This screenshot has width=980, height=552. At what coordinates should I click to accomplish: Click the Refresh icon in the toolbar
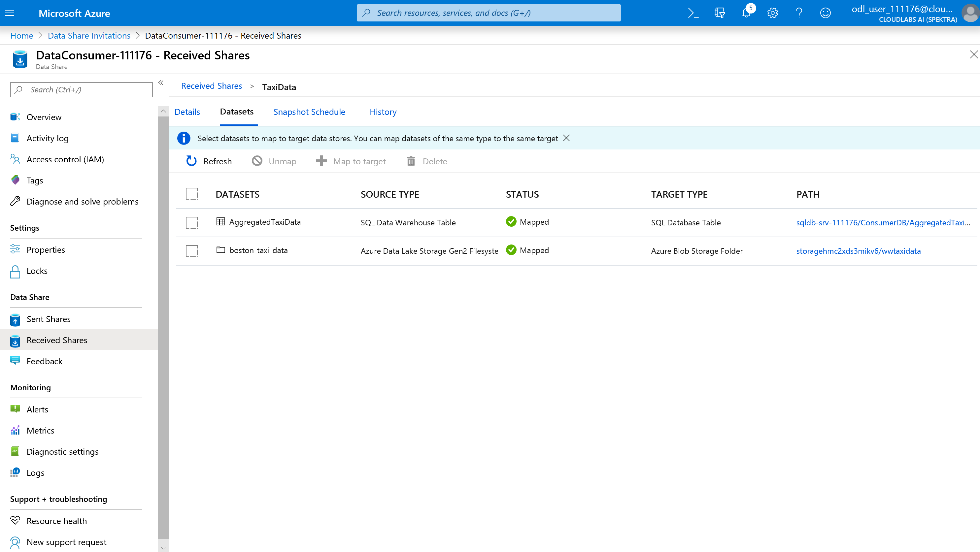(x=191, y=161)
